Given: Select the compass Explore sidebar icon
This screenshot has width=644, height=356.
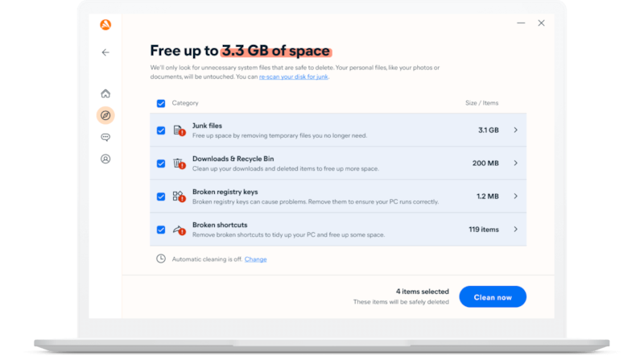Looking at the screenshot, I should pyautogui.click(x=105, y=115).
